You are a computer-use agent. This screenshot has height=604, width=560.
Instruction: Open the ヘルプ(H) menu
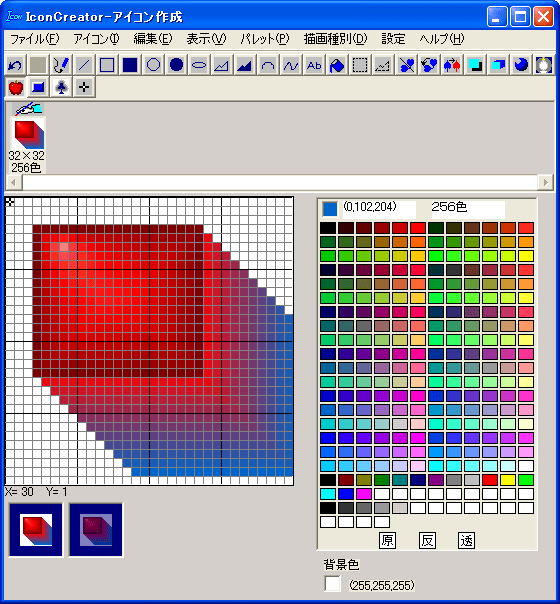[442, 39]
